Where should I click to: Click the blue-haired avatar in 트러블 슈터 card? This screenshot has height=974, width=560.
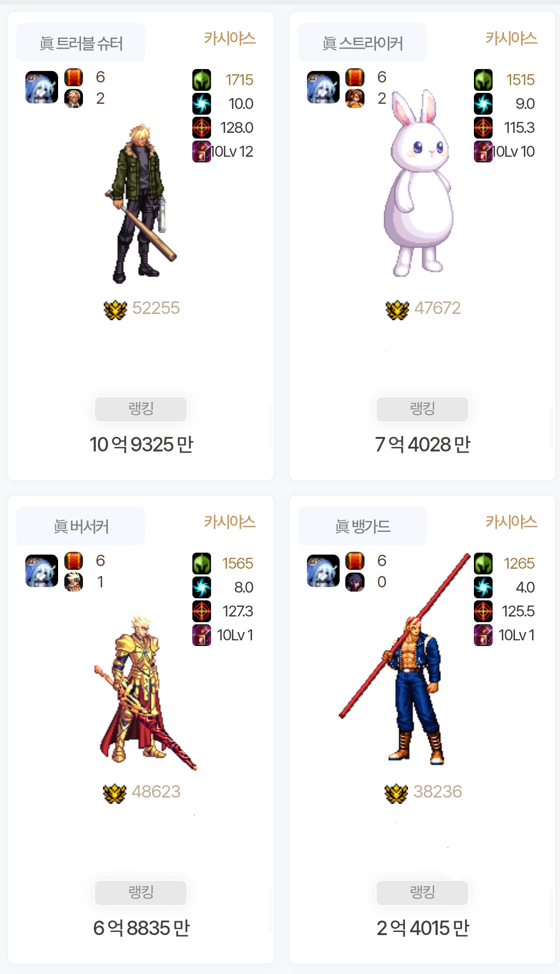point(41,87)
